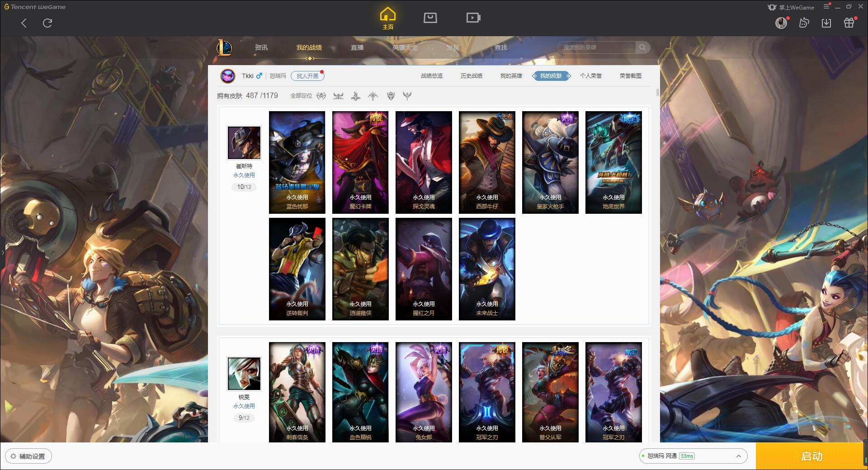Click the 启动 launch button
Screen dimensions: 868x470
[x=811, y=456]
